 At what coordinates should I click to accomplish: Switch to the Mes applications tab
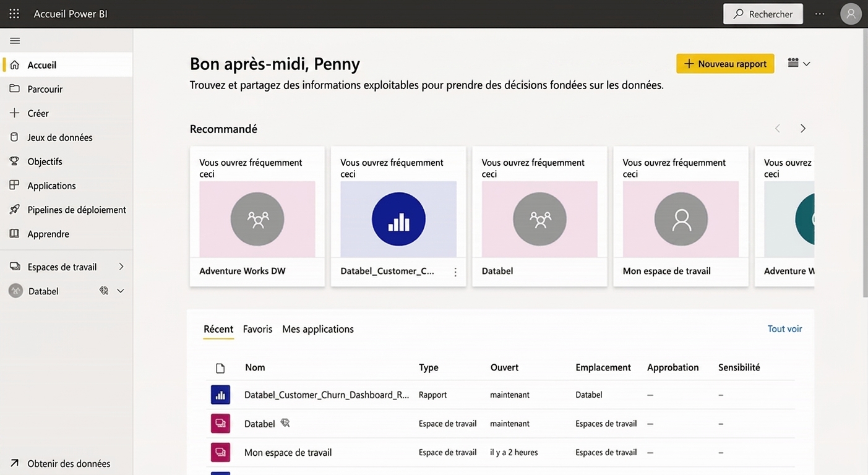[318, 329]
